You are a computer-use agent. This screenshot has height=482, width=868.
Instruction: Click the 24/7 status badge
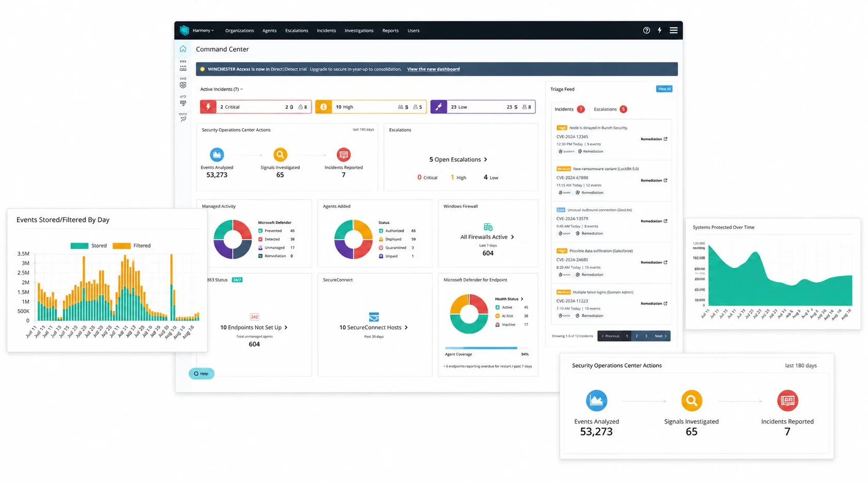237,280
